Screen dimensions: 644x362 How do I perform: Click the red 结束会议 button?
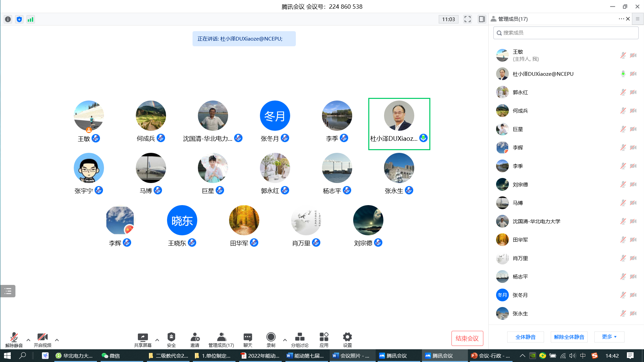467,338
